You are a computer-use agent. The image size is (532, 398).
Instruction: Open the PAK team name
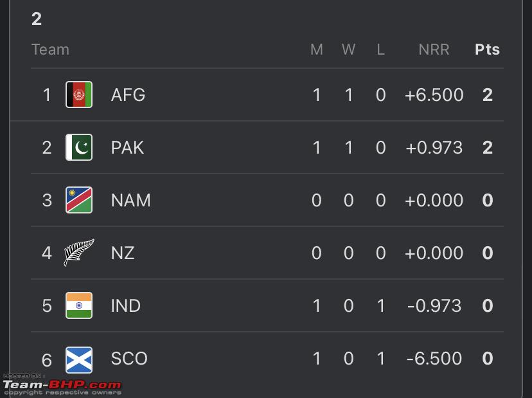point(127,147)
